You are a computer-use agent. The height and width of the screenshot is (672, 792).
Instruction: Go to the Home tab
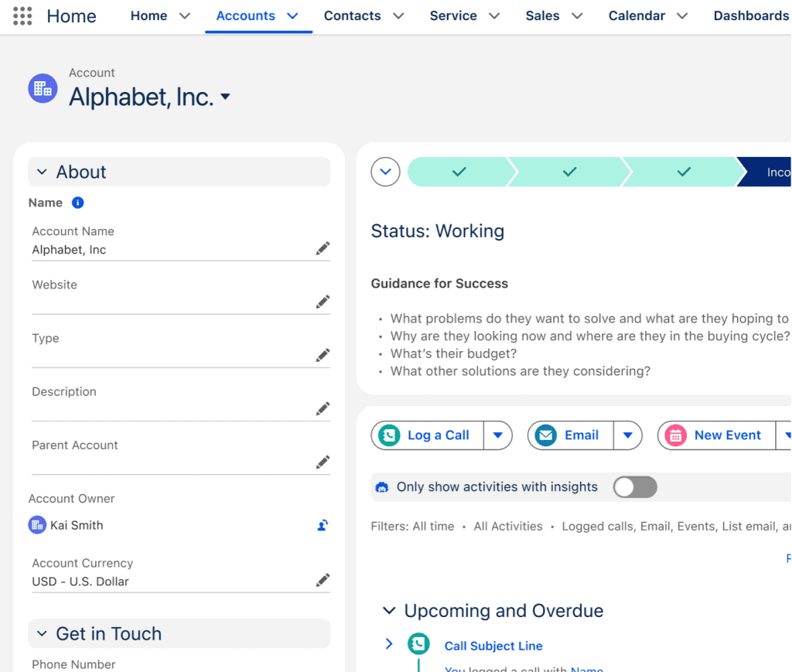coord(148,16)
